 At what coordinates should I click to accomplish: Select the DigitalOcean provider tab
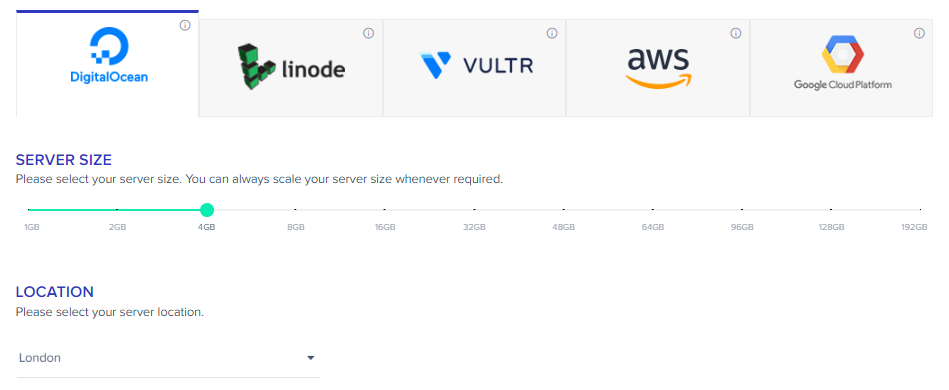pyautogui.click(x=108, y=64)
